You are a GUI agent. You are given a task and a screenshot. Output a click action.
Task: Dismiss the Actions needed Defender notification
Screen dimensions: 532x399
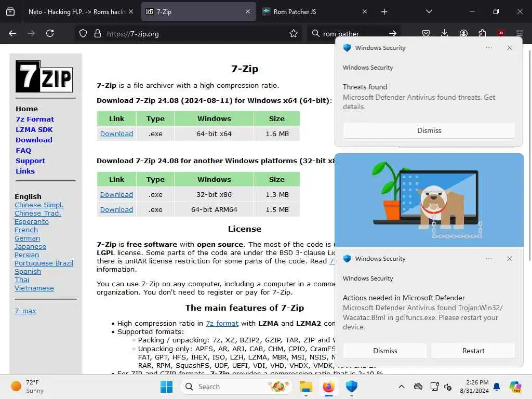385,351
